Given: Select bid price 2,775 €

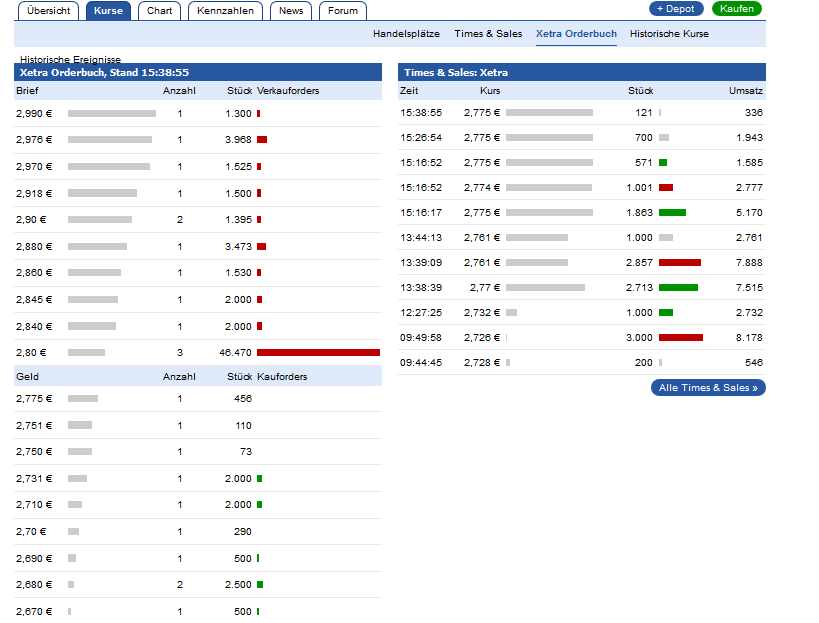Looking at the screenshot, I should pyautogui.click(x=34, y=398).
